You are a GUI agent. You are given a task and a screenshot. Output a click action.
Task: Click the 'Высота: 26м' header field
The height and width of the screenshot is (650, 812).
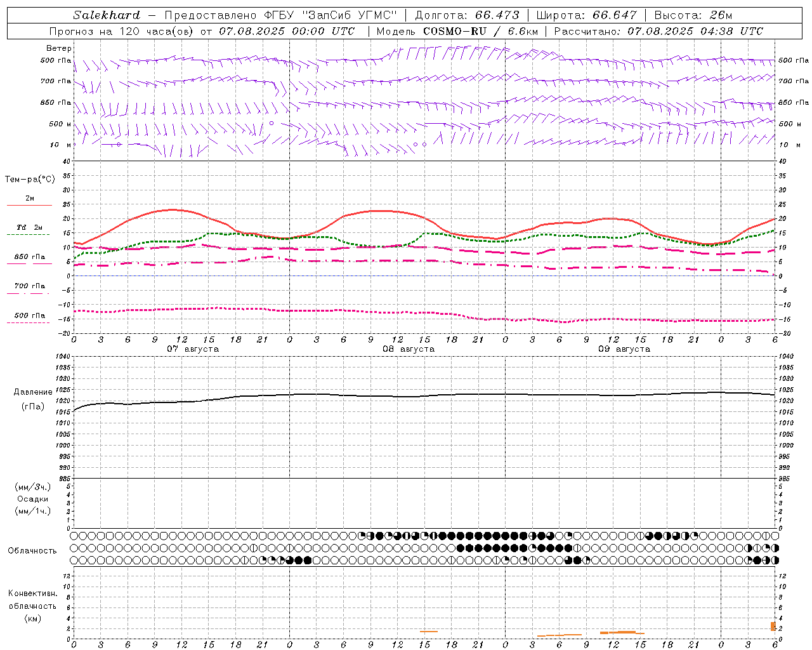point(693,15)
